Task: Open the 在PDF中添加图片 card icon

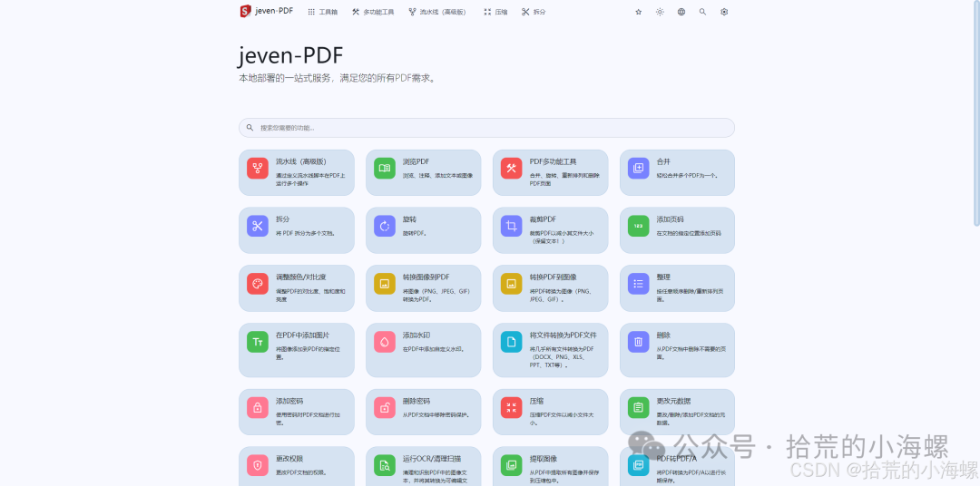Action: (x=258, y=342)
